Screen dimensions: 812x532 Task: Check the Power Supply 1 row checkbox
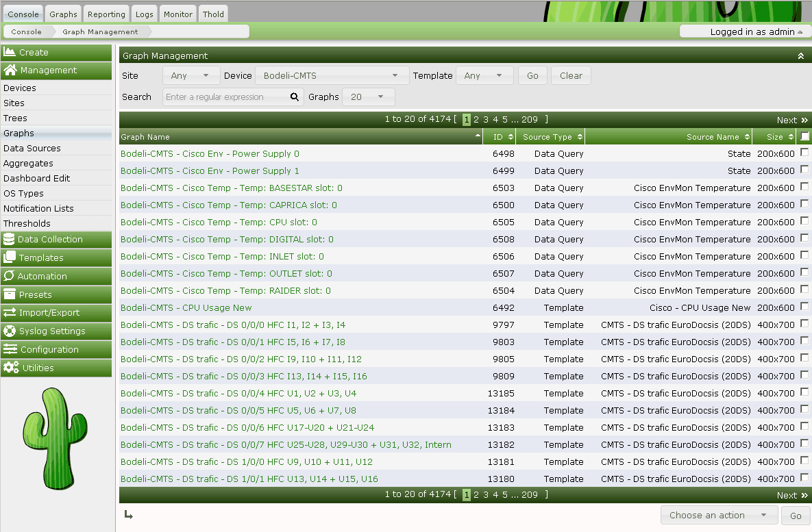[x=804, y=169]
